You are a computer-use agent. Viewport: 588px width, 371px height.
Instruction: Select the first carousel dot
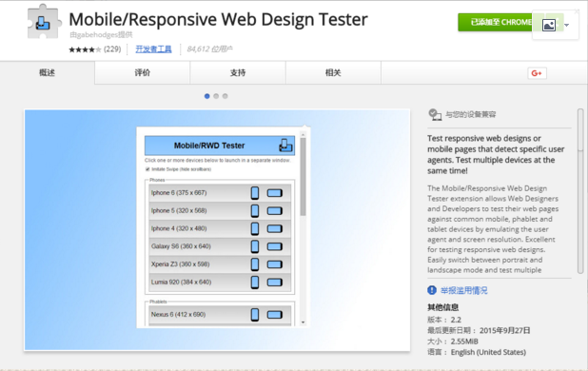coord(207,96)
